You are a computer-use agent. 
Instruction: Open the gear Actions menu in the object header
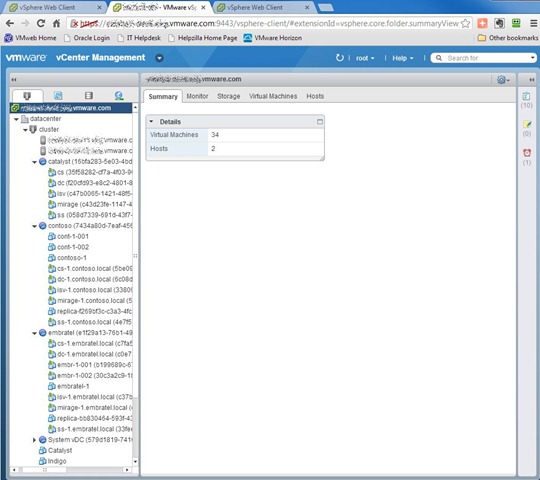click(503, 80)
